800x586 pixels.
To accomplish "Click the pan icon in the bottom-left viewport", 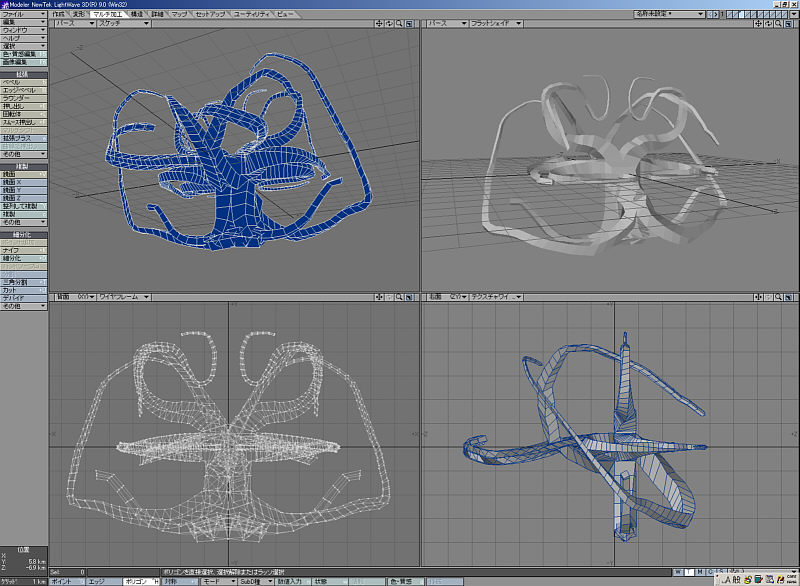I will click(378, 297).
